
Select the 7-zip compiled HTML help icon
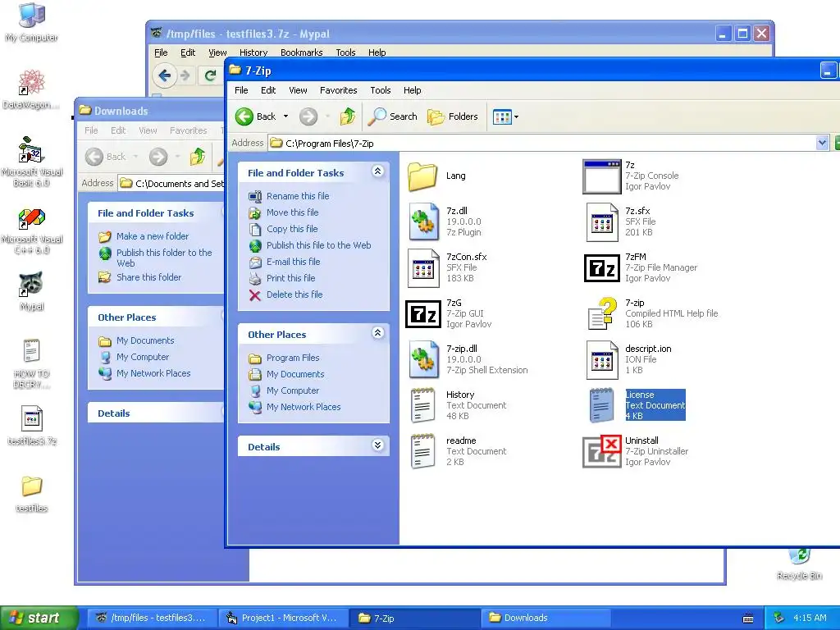tap(602, 313)
